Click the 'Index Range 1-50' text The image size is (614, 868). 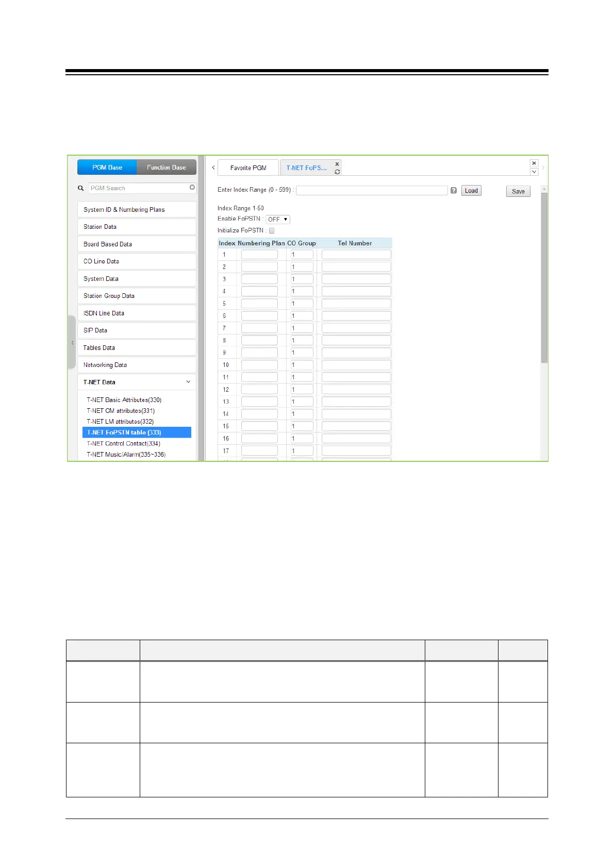tap(241, 208)
